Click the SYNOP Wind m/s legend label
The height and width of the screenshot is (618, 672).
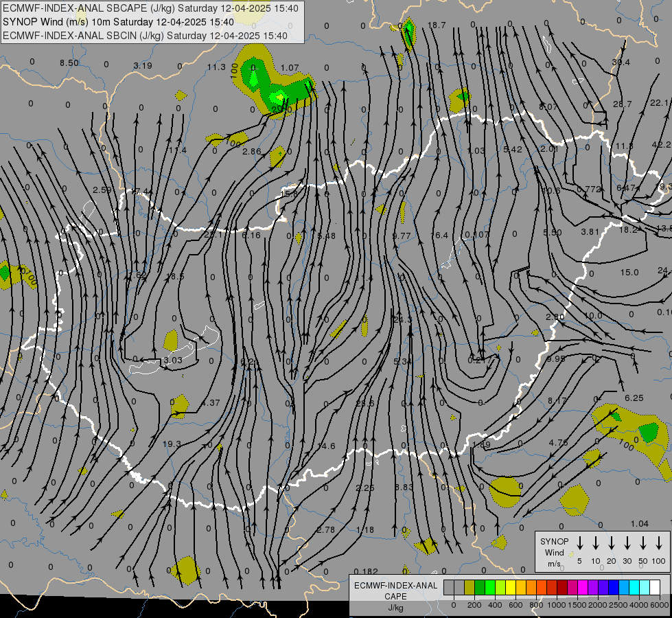554,553
